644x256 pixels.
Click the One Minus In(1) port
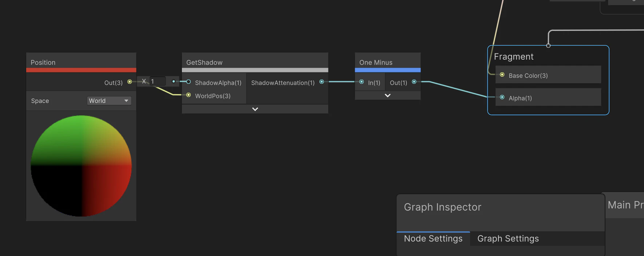[361, 82]
